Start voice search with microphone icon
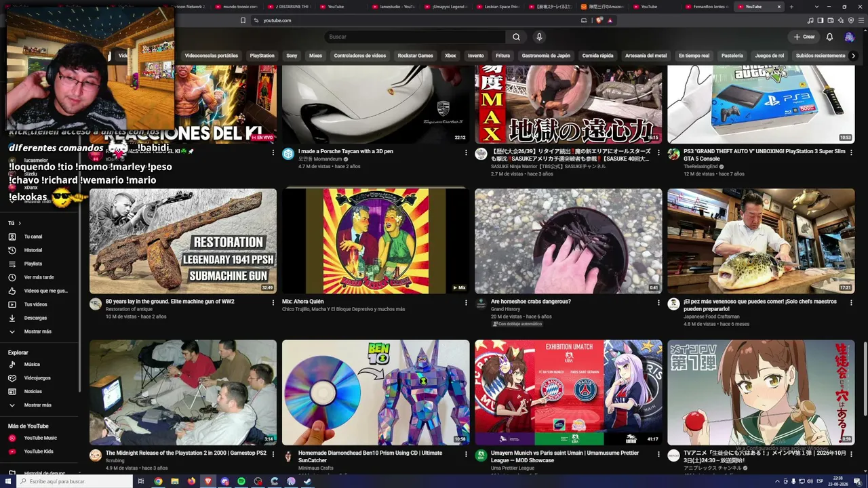 coord(539,37)
